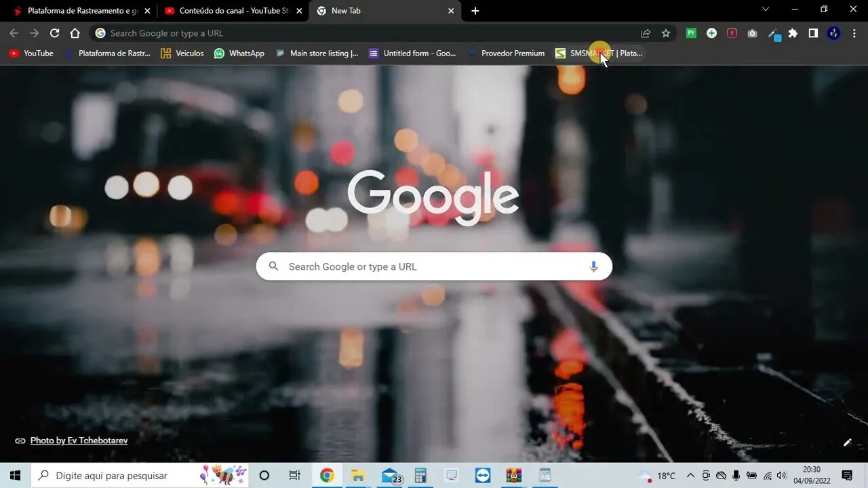The image size is (868, 488).
Task: Open the Provedor Premium bookmark
Action: coord(506,54)
